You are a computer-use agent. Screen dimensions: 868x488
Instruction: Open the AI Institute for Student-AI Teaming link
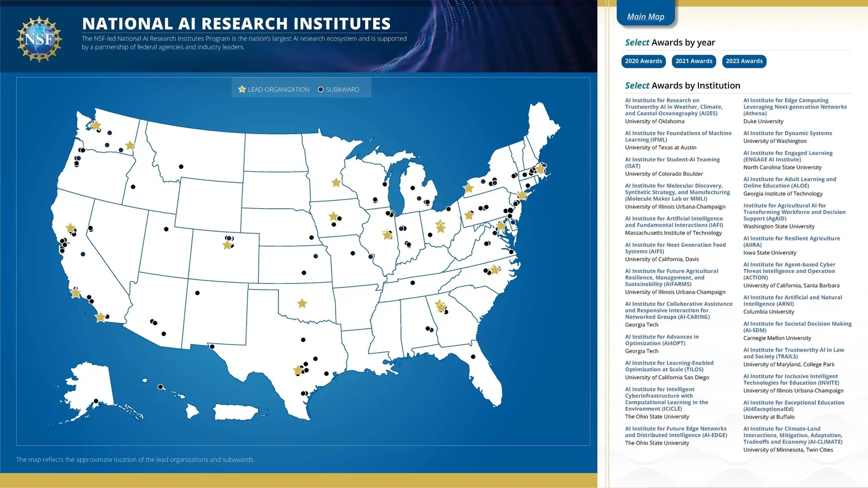pos(672,162)
